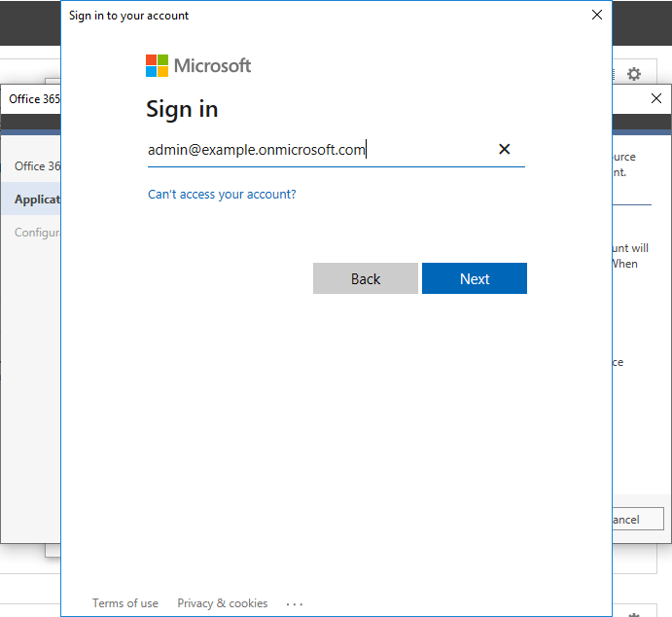Click the Microsoft logo in sign-in page
This screenshot has width=672, height=617.
(198, 65)
